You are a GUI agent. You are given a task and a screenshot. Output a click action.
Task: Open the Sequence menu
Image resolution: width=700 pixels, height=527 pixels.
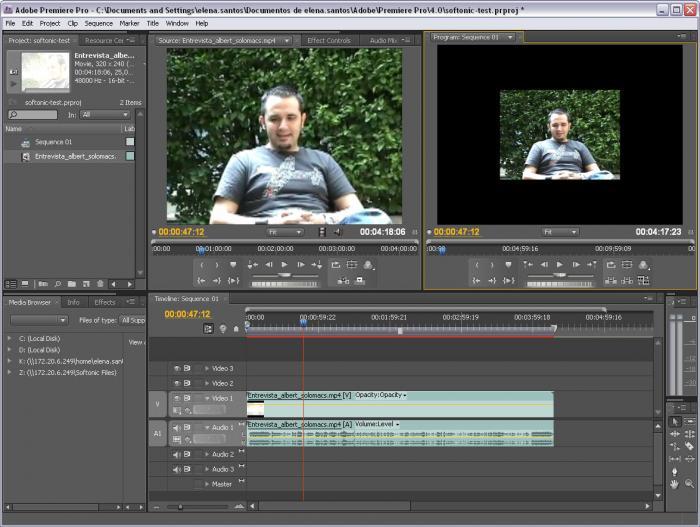pyautogui.click(x=99, y=23)
